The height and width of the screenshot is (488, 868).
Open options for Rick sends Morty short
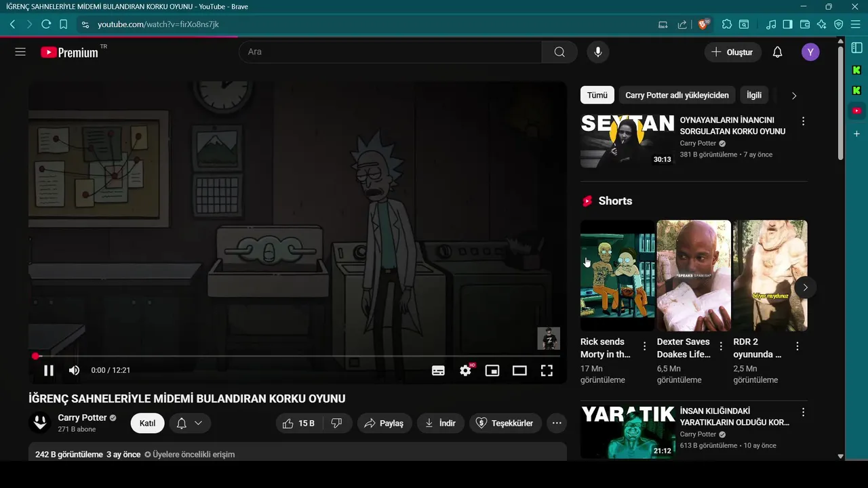(644, 346)
